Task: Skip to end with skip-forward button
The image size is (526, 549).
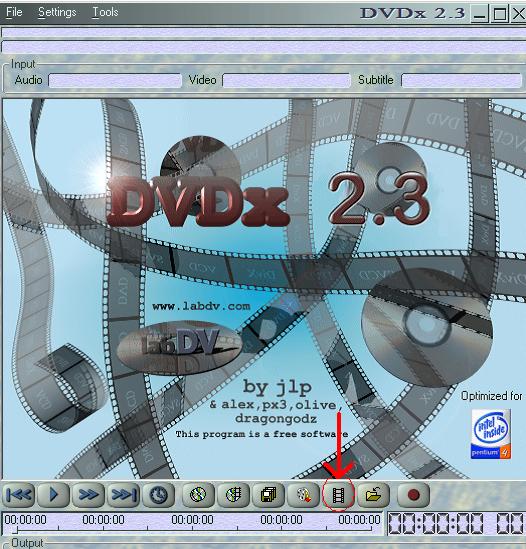Action: tap(123, 495)
